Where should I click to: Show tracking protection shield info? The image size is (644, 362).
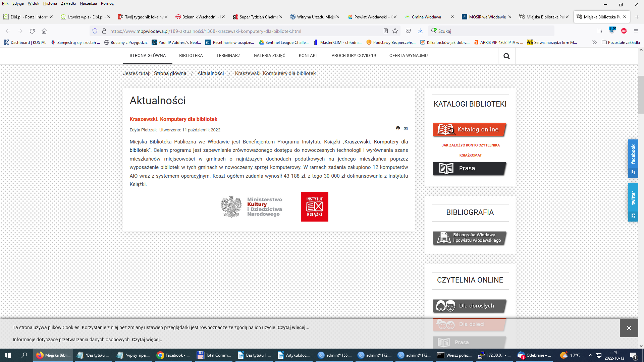pyautogui.click(x=95, y=31)
